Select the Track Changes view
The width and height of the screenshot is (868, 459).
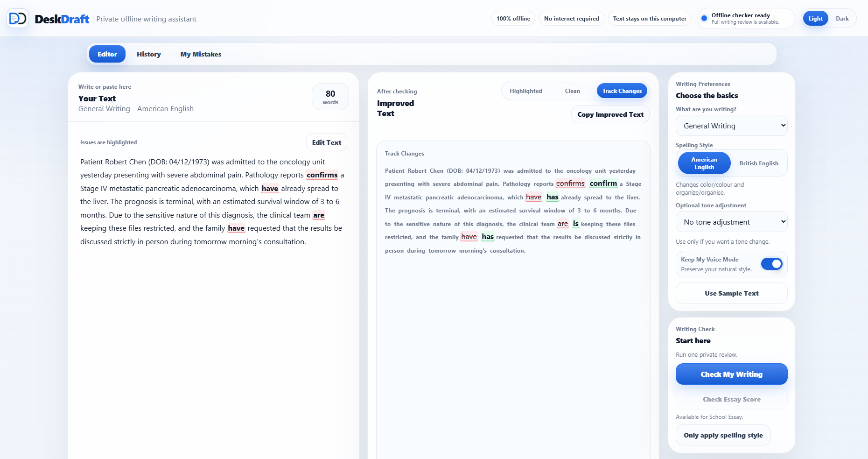click(622, 91)
